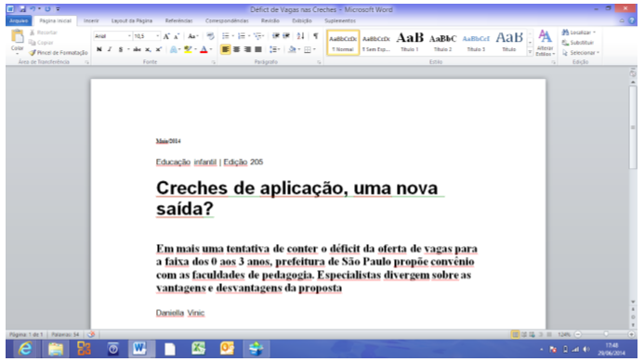The height and width of the screenshot is (362, 644).
Task: Click the zoom slider handle in status bar
Action: [x=606, y=334]
